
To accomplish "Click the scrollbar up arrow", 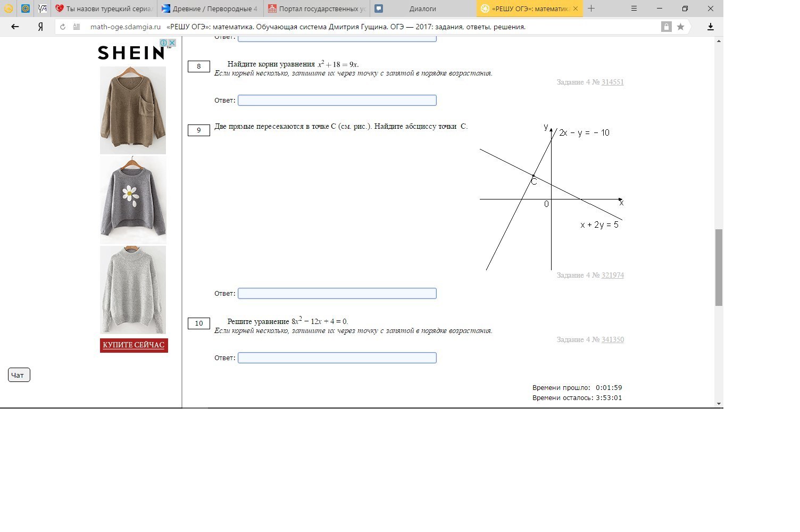I will tap(719, 41).
